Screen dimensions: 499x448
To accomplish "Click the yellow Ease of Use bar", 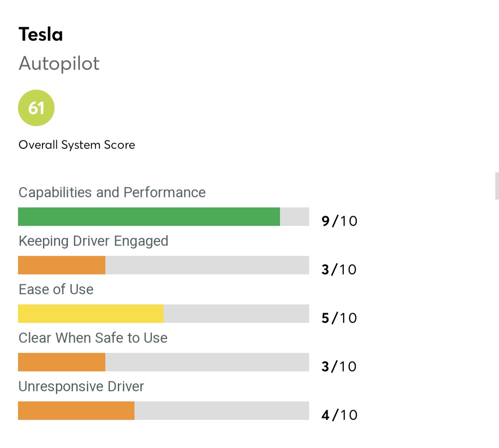I will (x=91, y=314).
